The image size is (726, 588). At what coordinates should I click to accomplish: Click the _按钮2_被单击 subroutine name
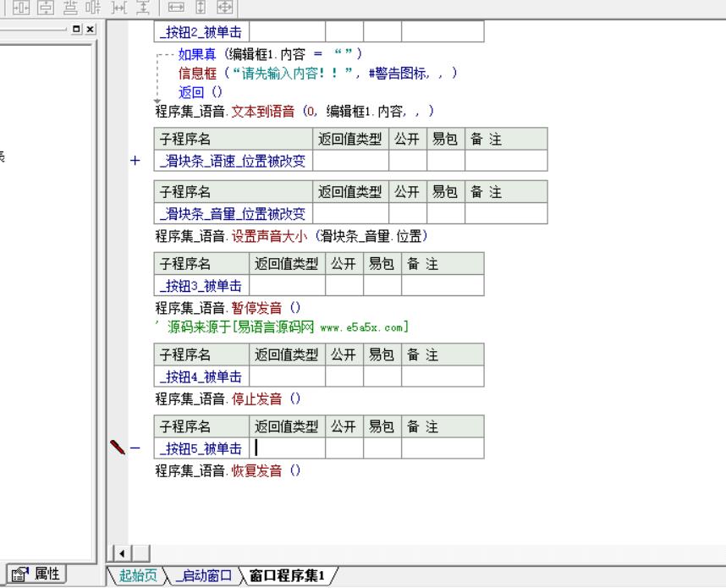click(x=201, y=32)
